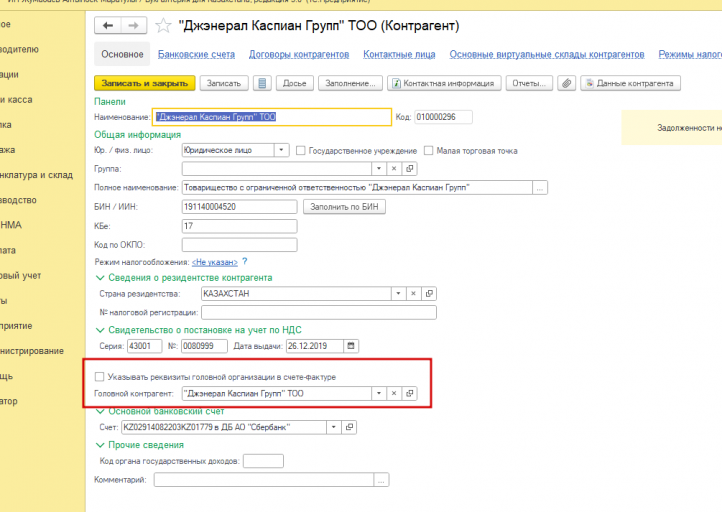Clear the Группа field with X icon
Viewport: 722px width, 512px height.
click(x=394, y=169)
